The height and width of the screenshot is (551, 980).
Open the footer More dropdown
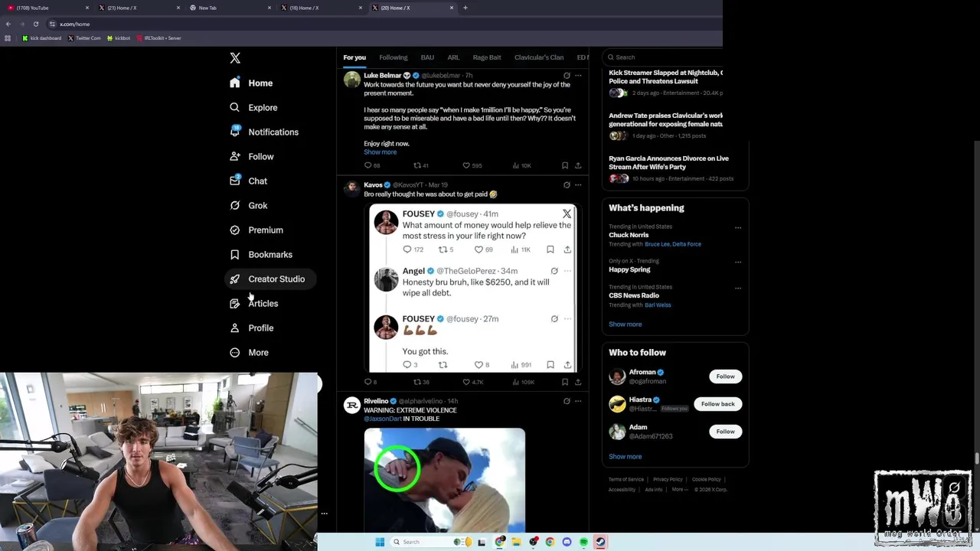[678, 490]
